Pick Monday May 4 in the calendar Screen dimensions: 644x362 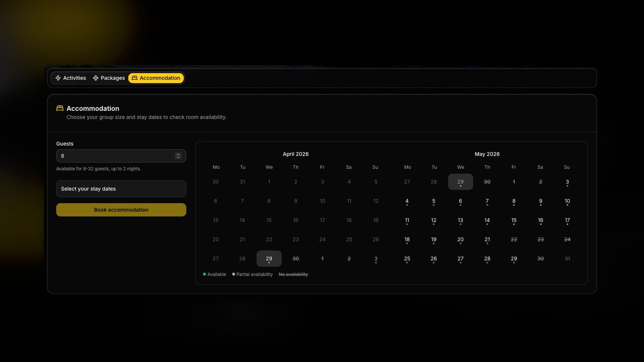click(x=407, y=201)
